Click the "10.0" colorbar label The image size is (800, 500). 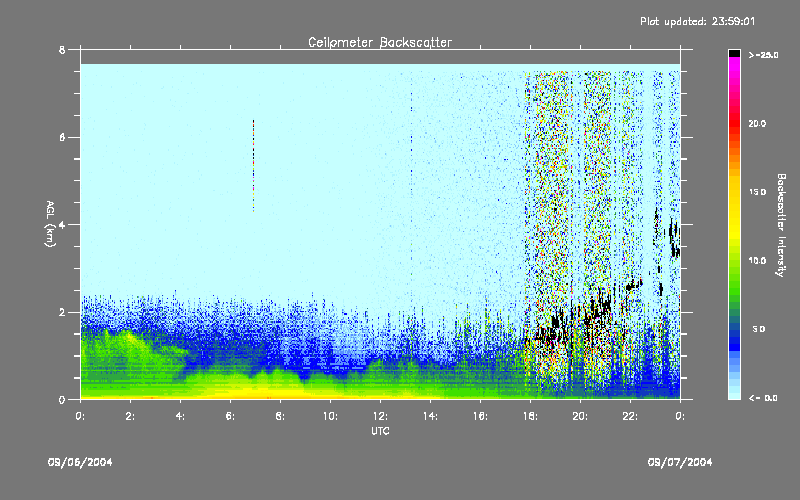pos(757,261)
